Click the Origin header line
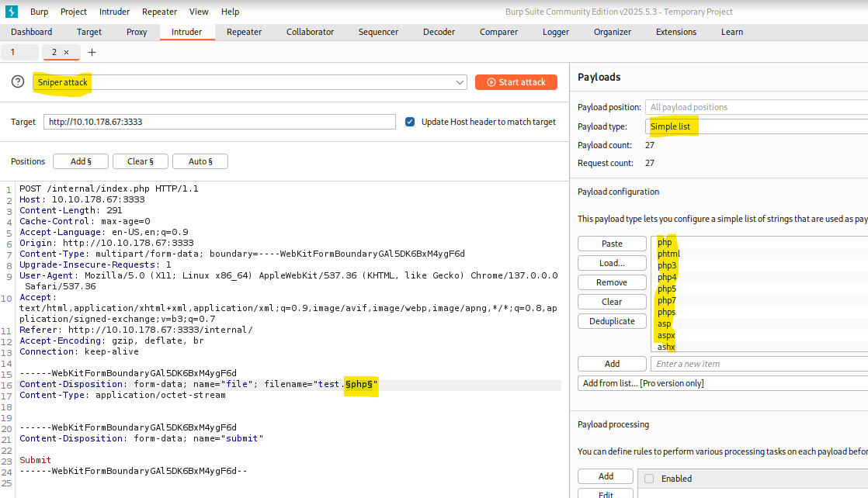 click(x=107, y=243)
